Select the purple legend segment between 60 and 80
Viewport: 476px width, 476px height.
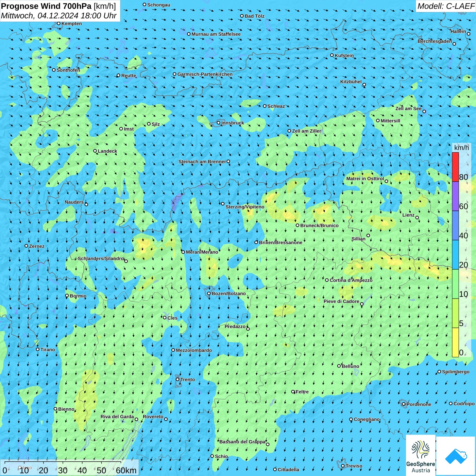pos(455,197)
